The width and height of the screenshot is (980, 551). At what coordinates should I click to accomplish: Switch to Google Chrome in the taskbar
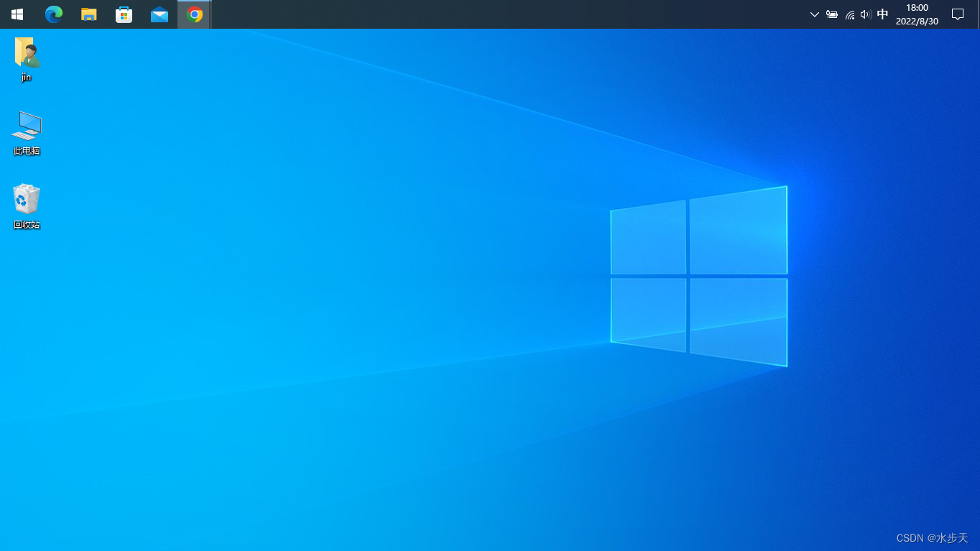pyautogui.click(x=194, y=14)
